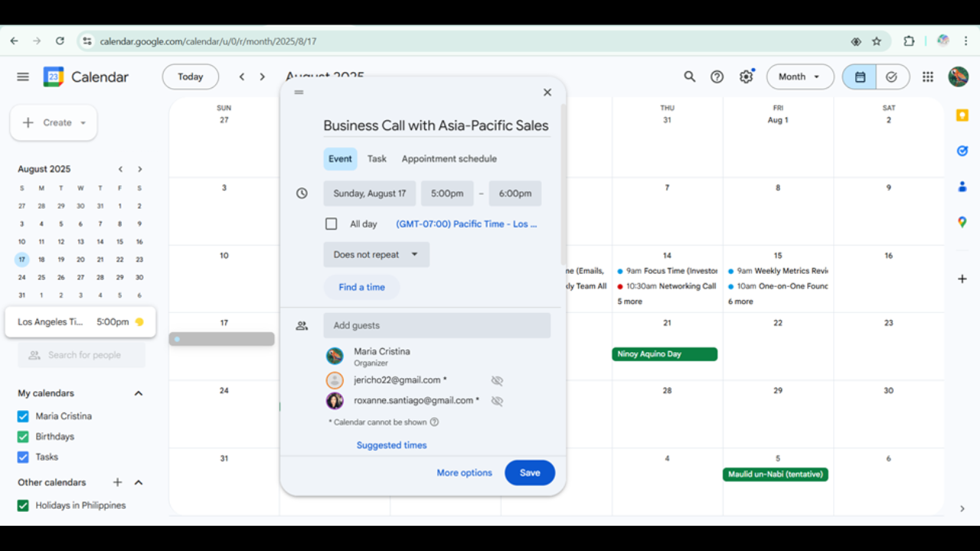Click the Add guests field
The width and height of the screenshot is (980, 551).
437,325
